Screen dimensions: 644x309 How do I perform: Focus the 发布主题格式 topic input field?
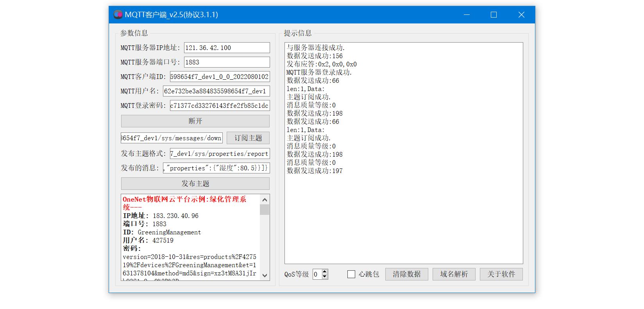coord(220,154)
